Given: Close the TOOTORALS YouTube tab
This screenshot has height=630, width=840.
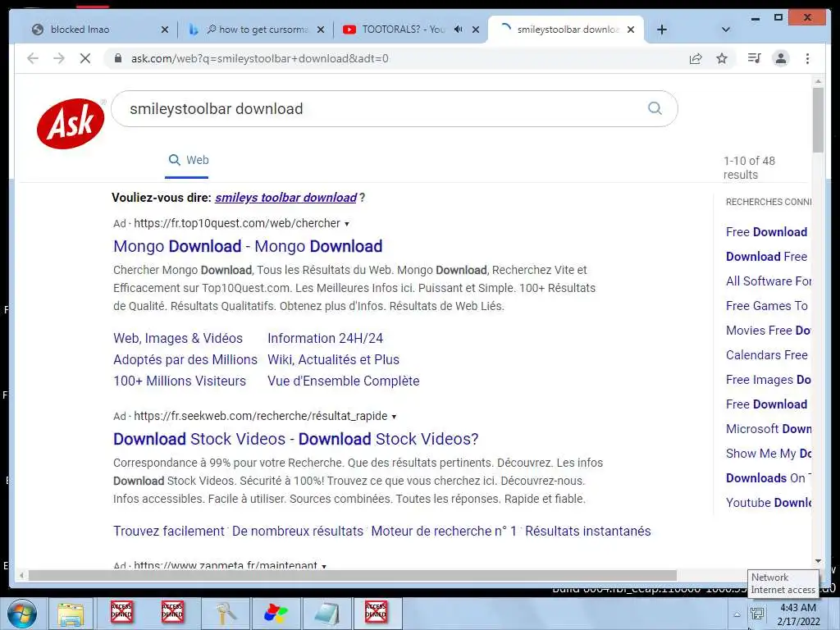Looking at the screenshot, I should tap(475, 30).
